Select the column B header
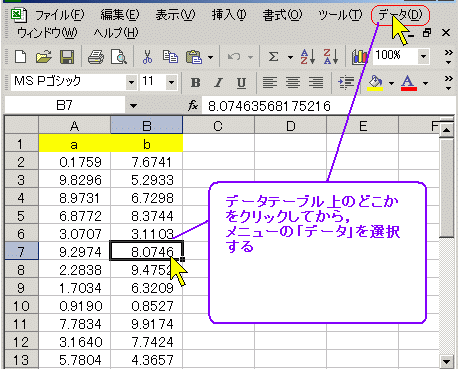 click(147, 126)
